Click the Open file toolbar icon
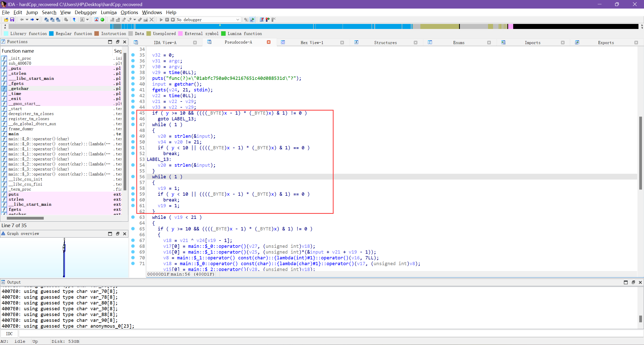 pos(6,20)
